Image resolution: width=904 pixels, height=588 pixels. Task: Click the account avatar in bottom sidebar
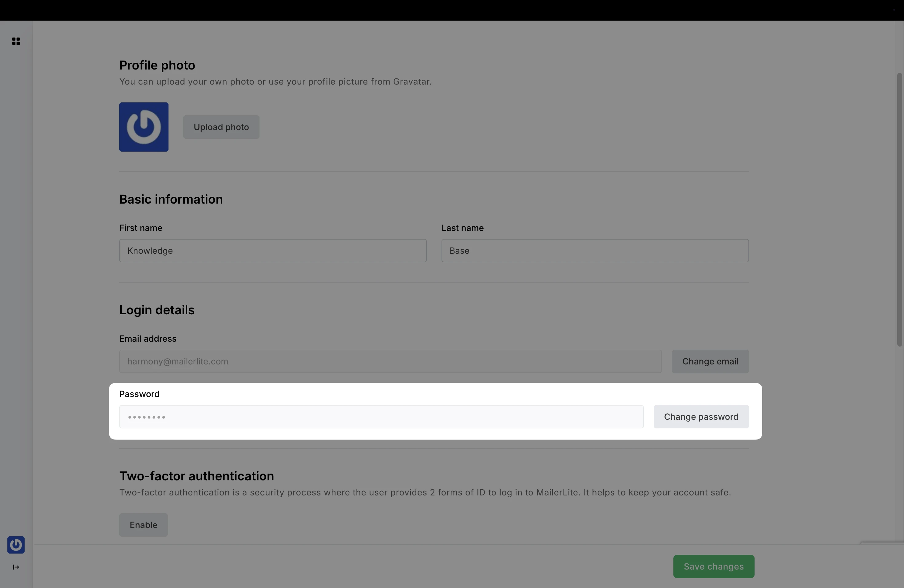coord(16,545)
